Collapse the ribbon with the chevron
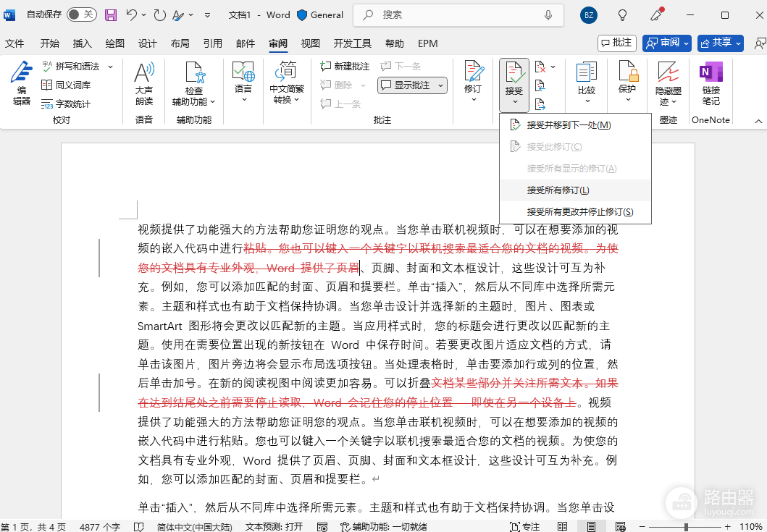 pyautogui.click(x=758, y=121)
